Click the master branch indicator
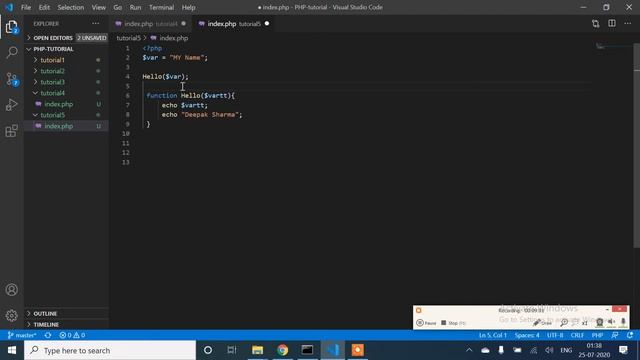 (22, 335)
